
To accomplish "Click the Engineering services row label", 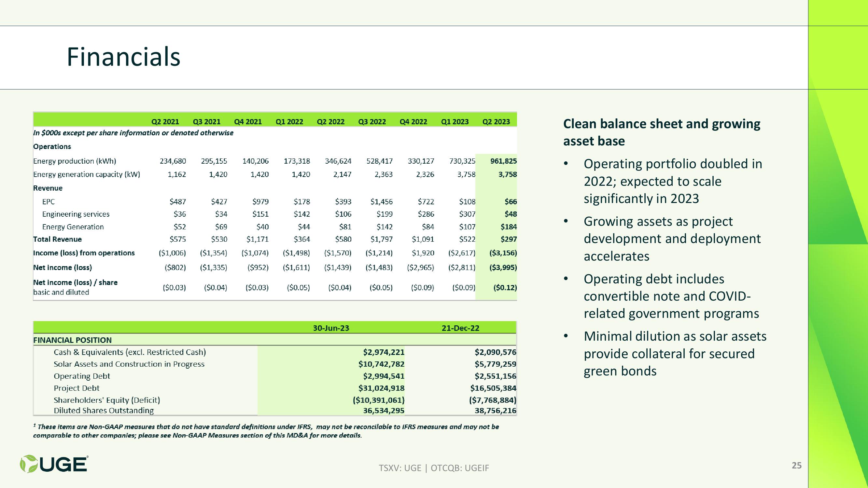I will 76,214.
